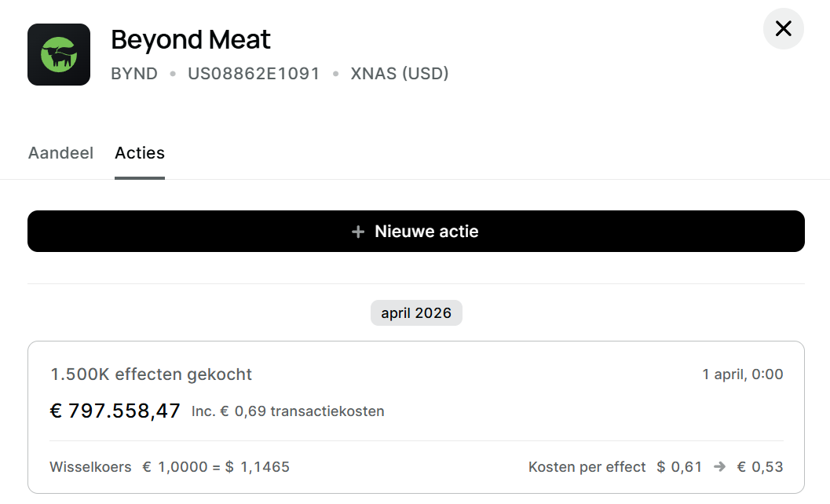Viewport: 830px width, 504px height.
Task: Click the ISIN code US08862E1091
Action: click(254, 74)
